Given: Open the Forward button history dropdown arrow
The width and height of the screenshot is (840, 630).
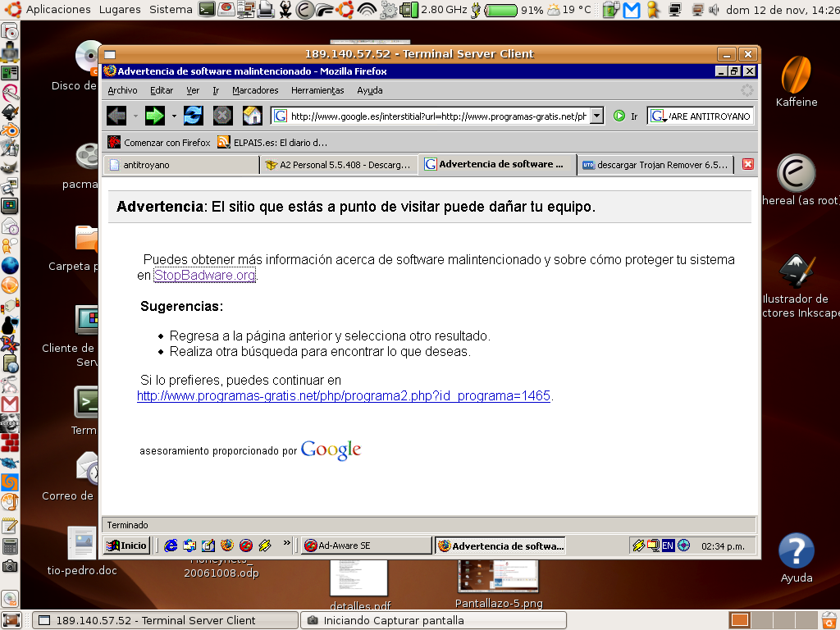Looking at the screenshot, I should click(x=174, y=116).
